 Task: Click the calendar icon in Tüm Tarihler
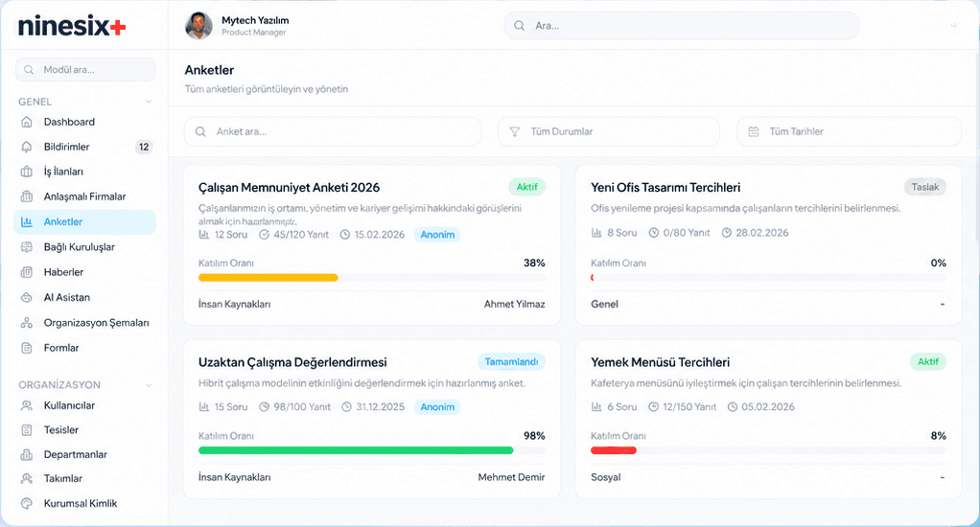coord(754,132)
